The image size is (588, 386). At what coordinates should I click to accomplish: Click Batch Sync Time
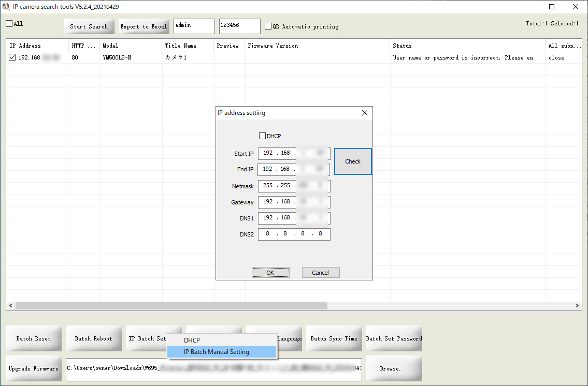(x=334, y=338)
